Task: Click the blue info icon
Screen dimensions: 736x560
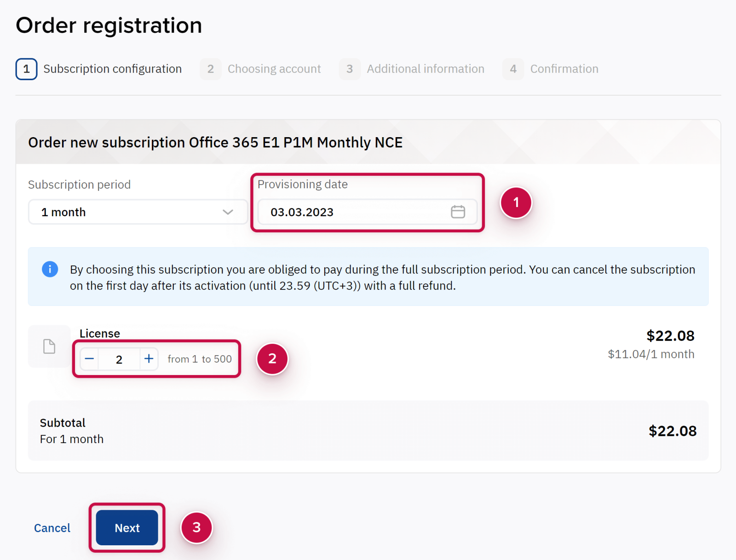Action: 50,269
